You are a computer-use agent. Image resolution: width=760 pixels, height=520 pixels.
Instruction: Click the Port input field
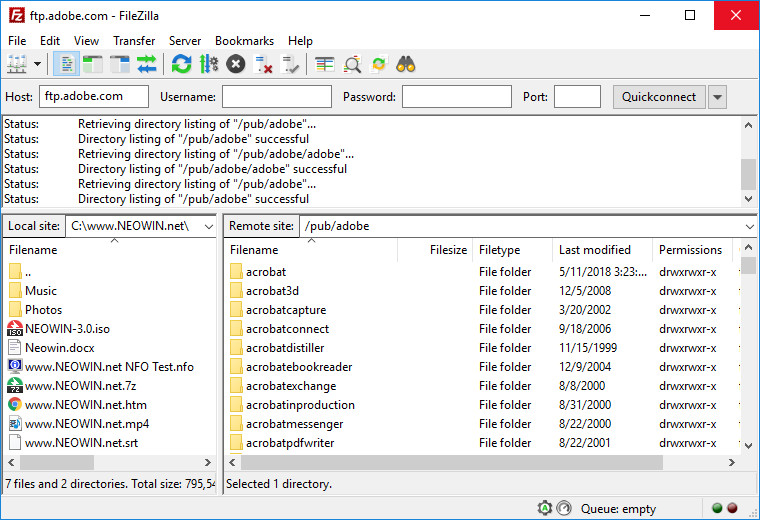click(577, 96)
